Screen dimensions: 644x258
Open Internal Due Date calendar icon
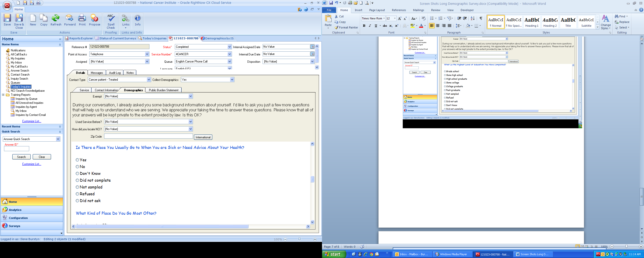coord(312,54)
